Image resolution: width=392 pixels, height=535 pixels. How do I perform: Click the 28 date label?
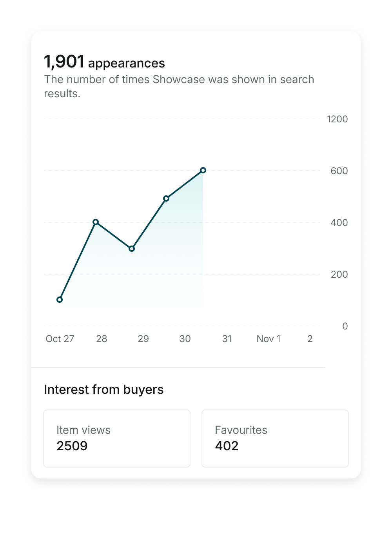click(x=102, y=339)
